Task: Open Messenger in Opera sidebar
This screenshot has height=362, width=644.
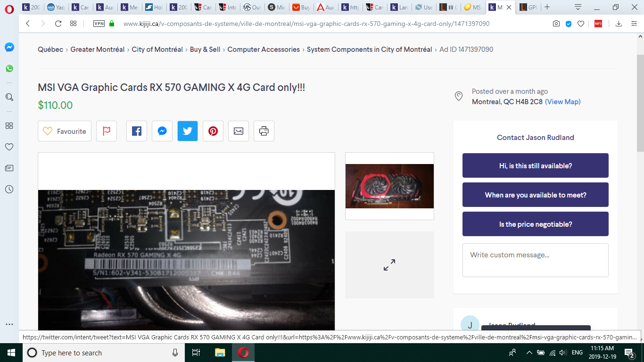Action: click(9, 47)
